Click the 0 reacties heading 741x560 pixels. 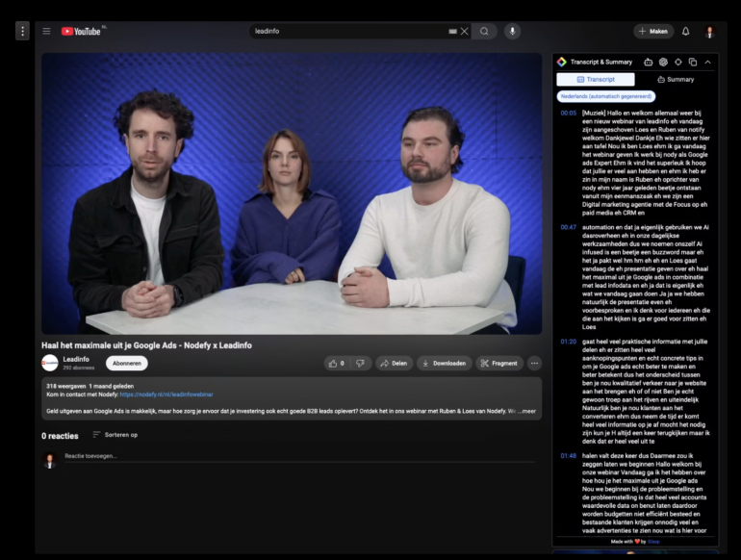click(60, 436)
